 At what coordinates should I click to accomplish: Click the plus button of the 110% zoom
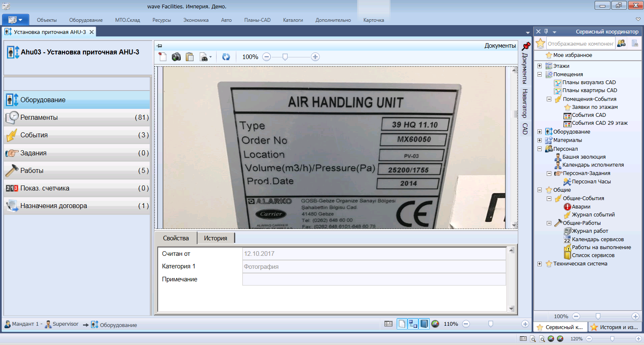525,324
